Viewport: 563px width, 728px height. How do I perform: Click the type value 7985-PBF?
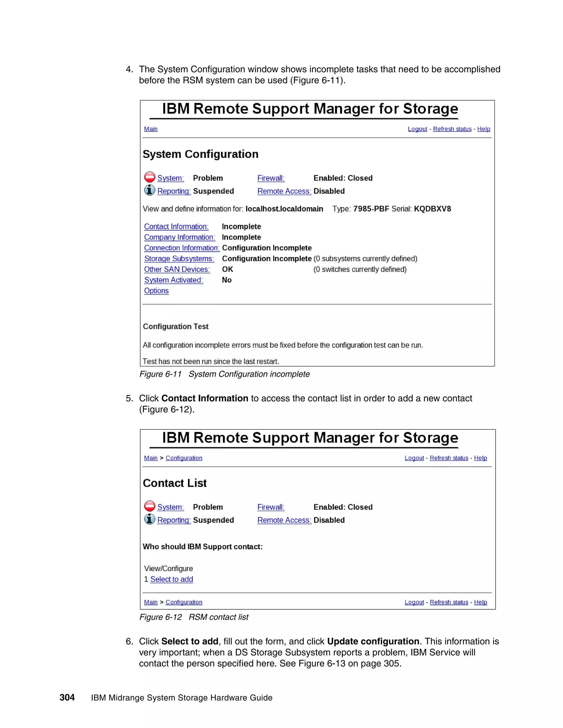tap(371, 209)
